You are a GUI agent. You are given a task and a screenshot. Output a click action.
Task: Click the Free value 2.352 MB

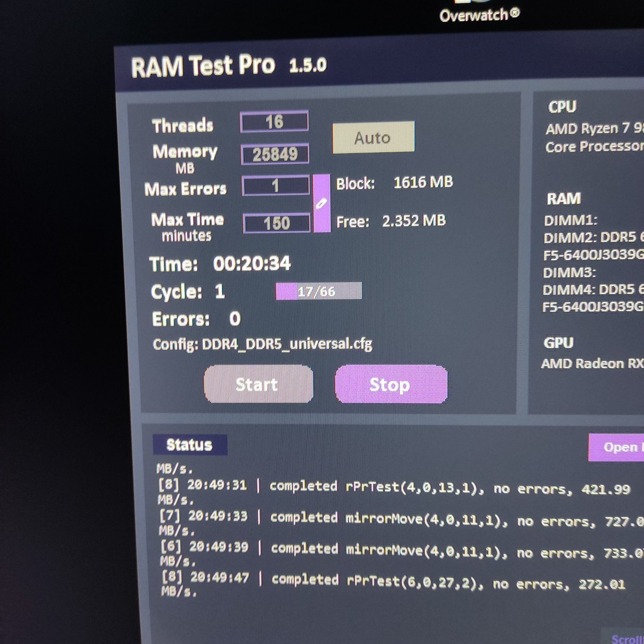click(x=414, y=221)
